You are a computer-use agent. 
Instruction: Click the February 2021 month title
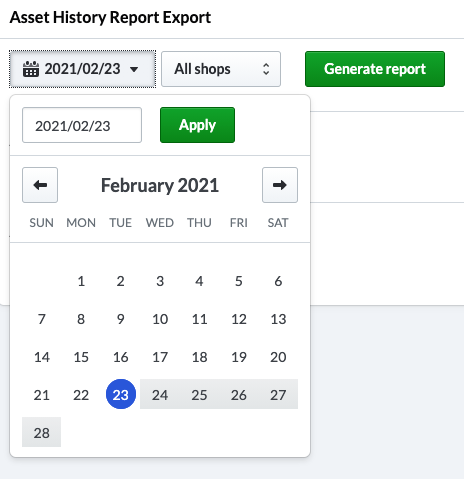tap(160, 185)
